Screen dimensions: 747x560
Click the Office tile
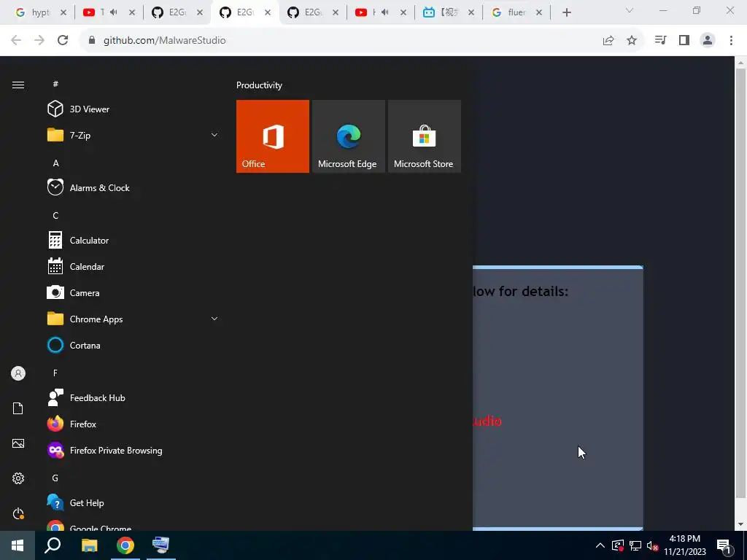point(273,136)
